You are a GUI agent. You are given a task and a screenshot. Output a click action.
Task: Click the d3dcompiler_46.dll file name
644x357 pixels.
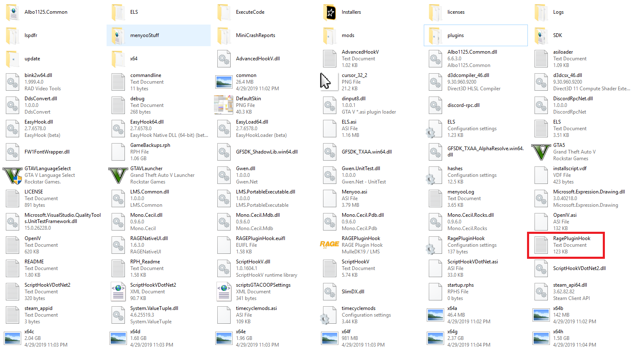coord(468,75)
